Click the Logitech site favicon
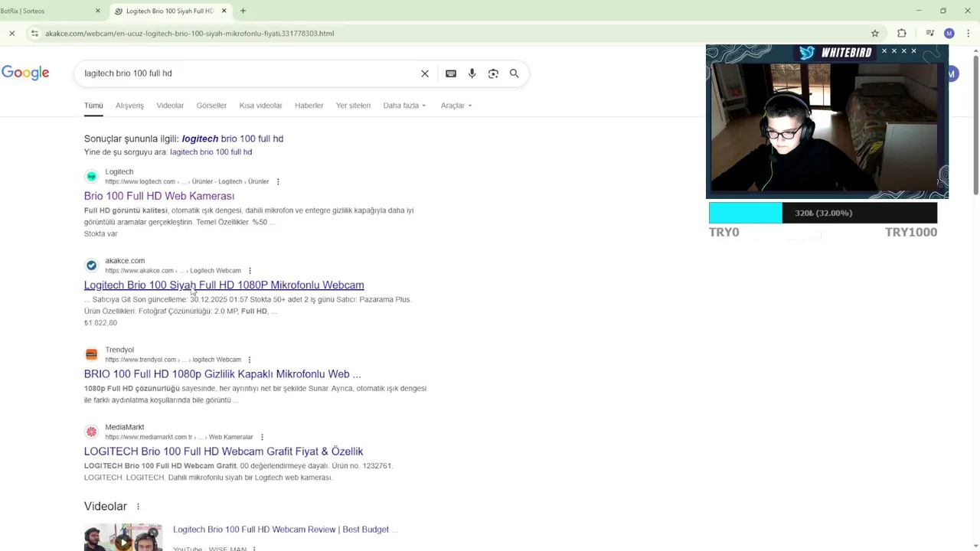Screen dimensions: 980x551 [91, 176]
